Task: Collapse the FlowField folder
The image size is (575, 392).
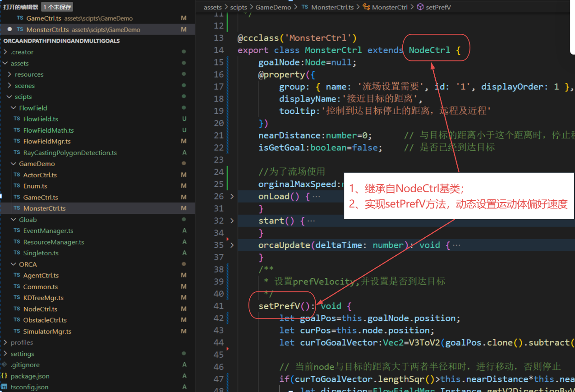Action: tap(14, 108)
